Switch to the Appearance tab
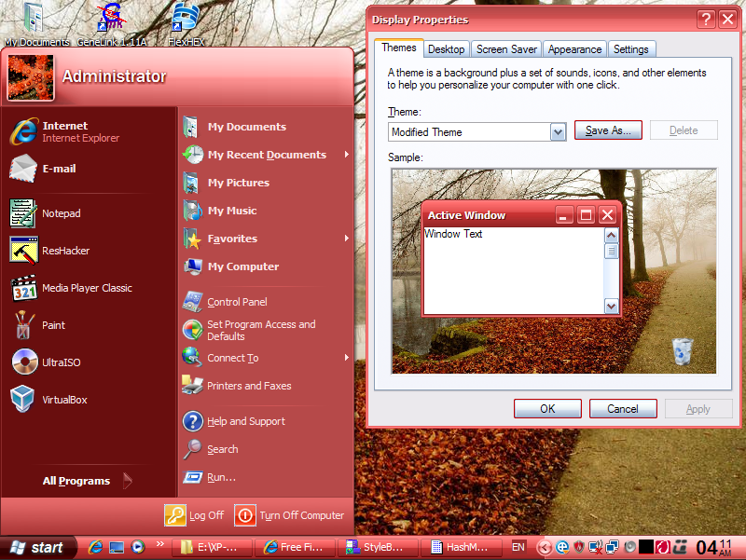Screen dimensions: 746x560 [574, 49]
